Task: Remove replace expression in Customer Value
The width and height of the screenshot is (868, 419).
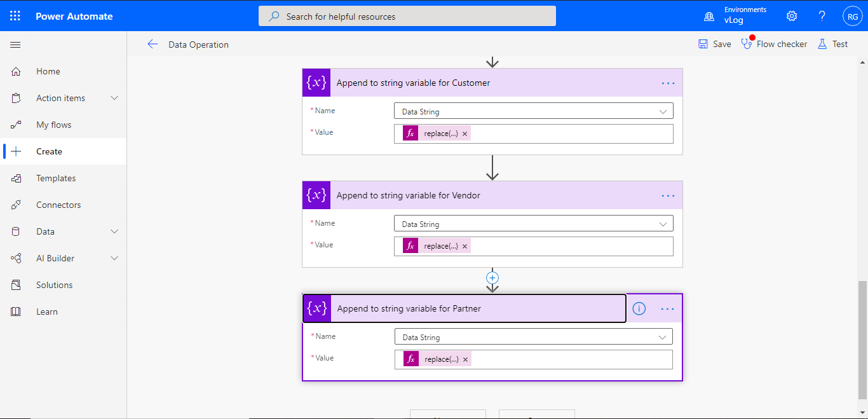Action: pos(465,134)
